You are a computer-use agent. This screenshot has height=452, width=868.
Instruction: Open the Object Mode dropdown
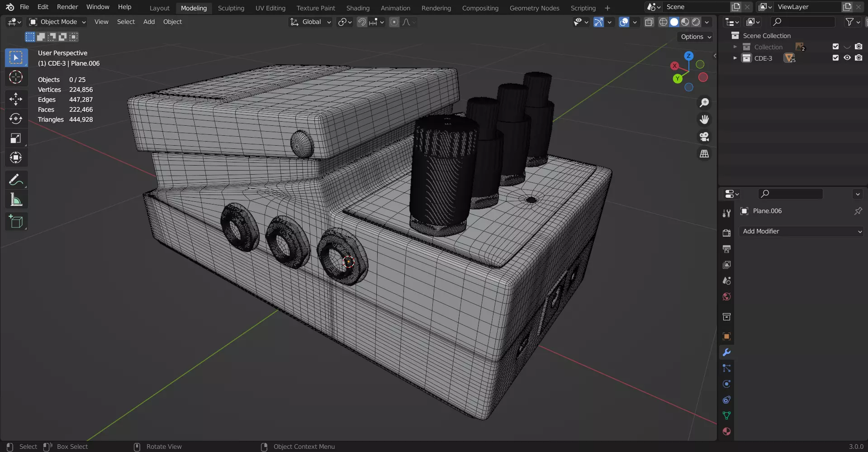(x=57, y=22)
